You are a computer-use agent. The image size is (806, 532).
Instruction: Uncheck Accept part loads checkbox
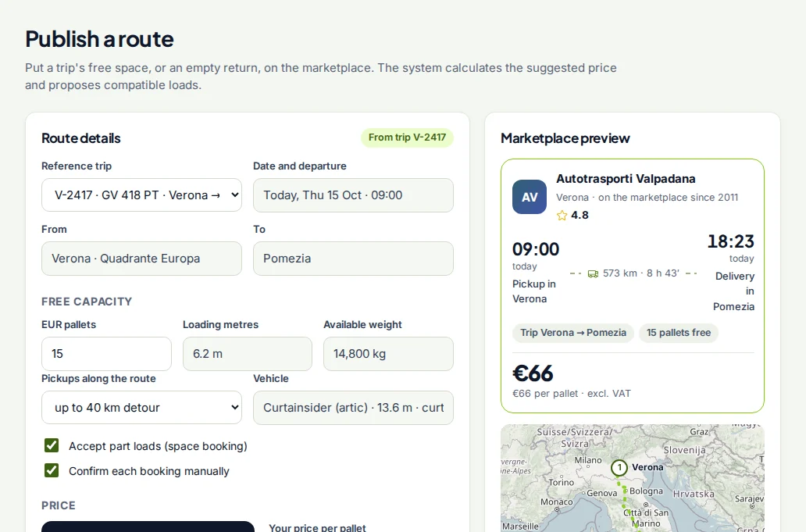coord(52,445)
